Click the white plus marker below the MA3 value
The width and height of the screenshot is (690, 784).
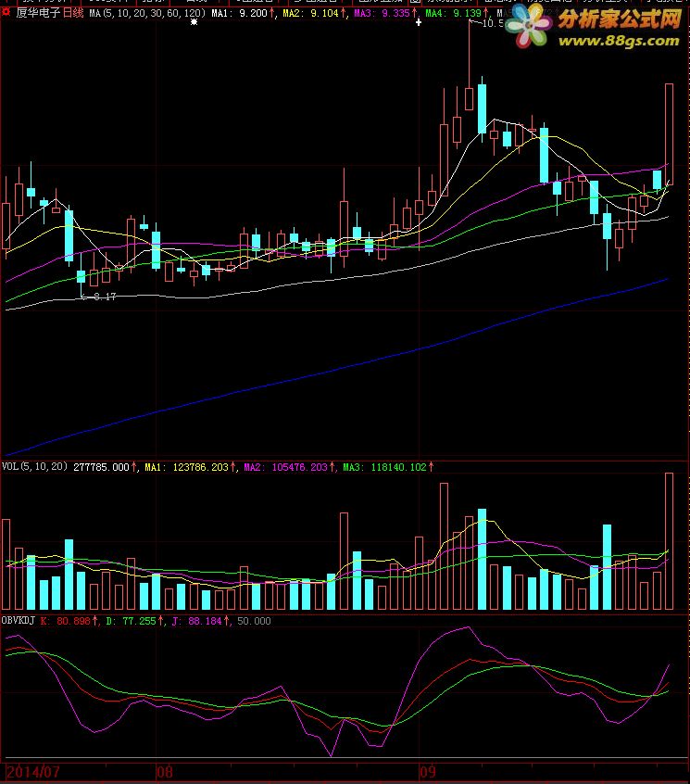pyautogui.click(x=419, y=22)
